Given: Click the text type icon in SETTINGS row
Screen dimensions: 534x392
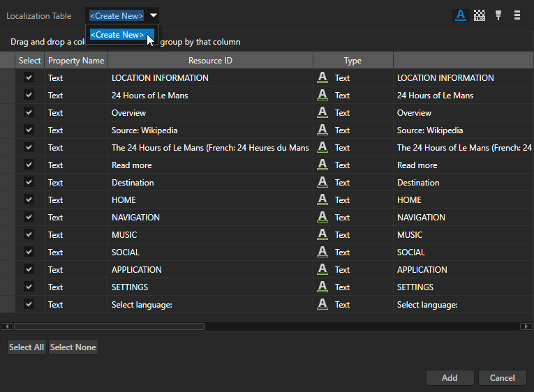Looking at the screenshot, I should [x=322, y=287].
